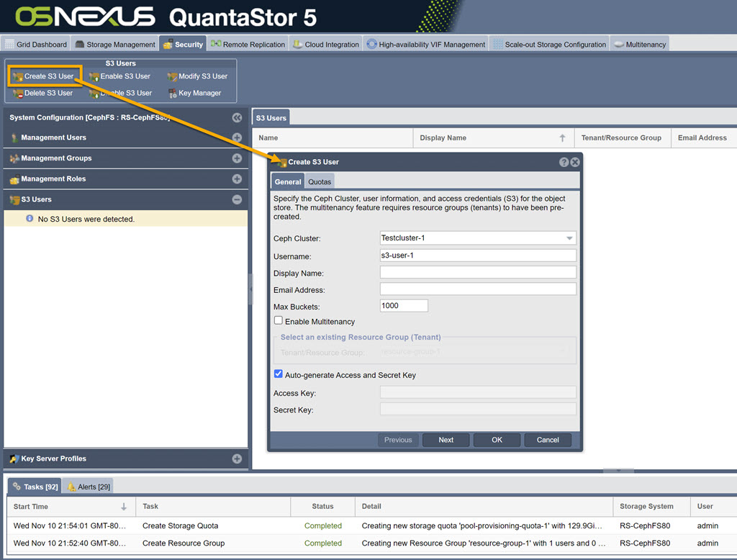Click the Status column header
This screenshot has height=560, width=737.
[322, 507]
